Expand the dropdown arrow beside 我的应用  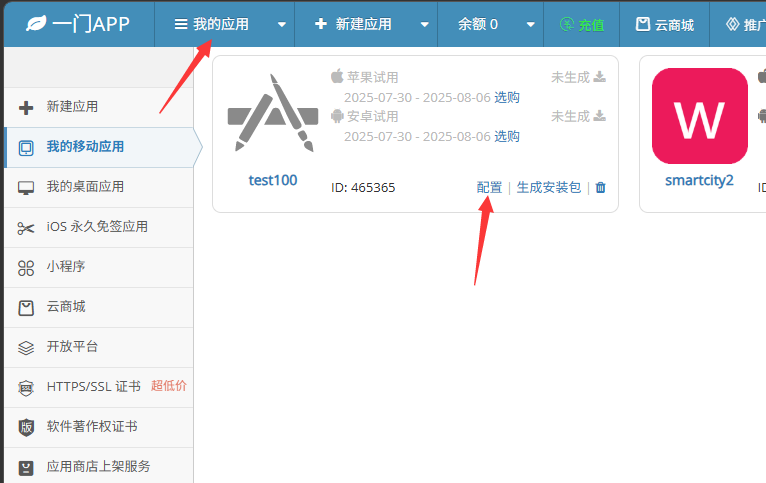[281, 24]
